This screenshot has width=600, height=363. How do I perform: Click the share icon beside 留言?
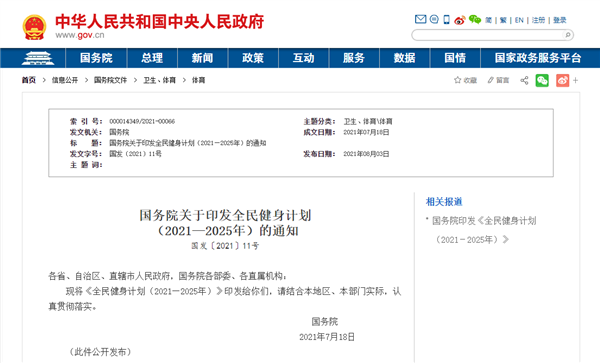click(524, 80)
